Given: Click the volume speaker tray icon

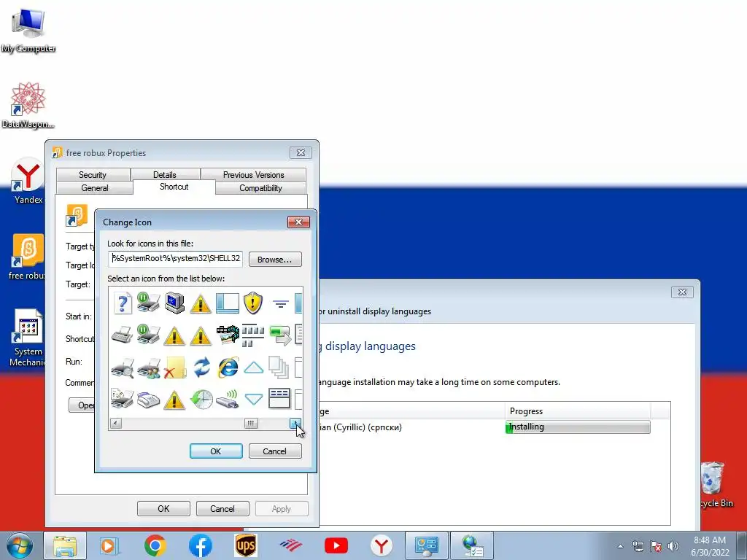Looking at the screenshot, I should (x=673, y=546).
